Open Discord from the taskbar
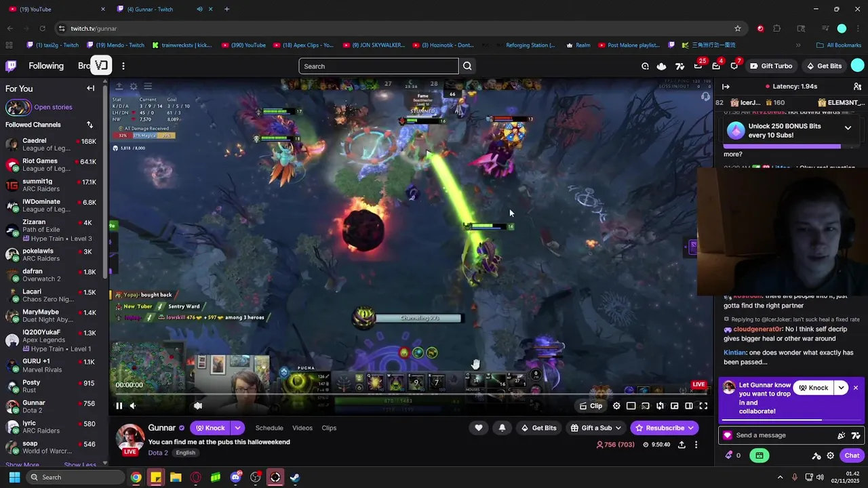Viewport: 868px width, 488px height. click(235, 477)
